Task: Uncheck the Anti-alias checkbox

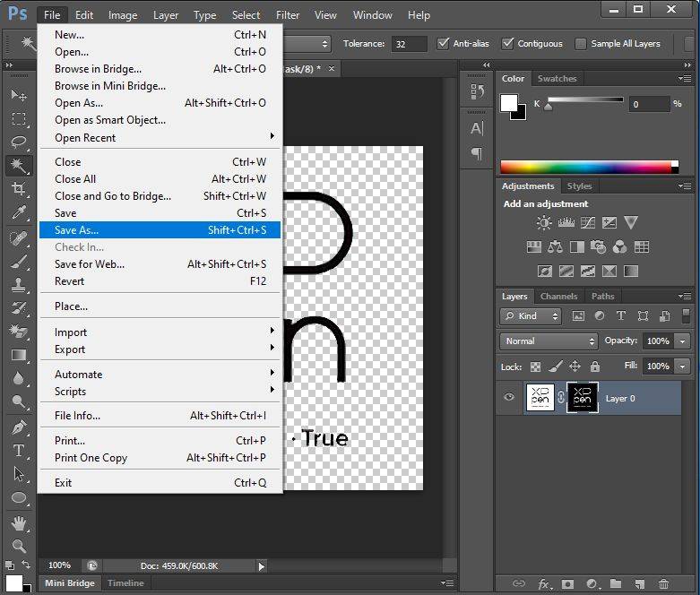Action: tap(443, 44)
